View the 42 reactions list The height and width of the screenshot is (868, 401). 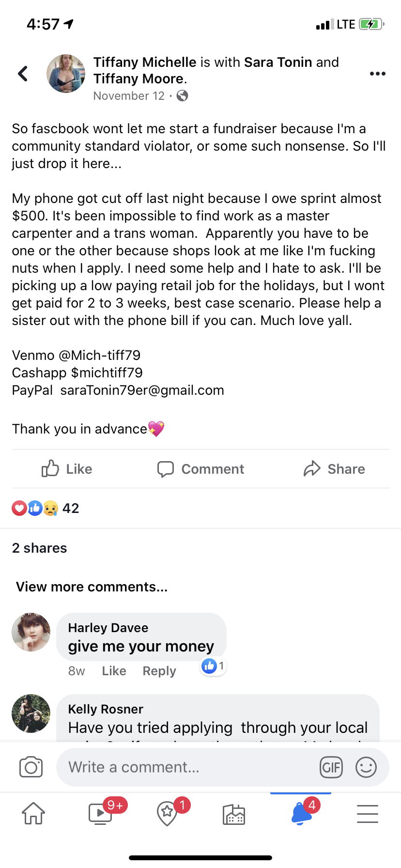46,508
